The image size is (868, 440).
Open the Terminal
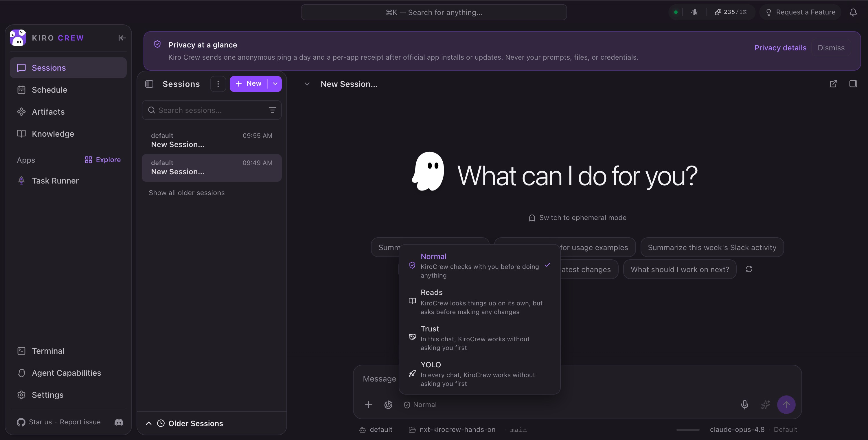68,351
